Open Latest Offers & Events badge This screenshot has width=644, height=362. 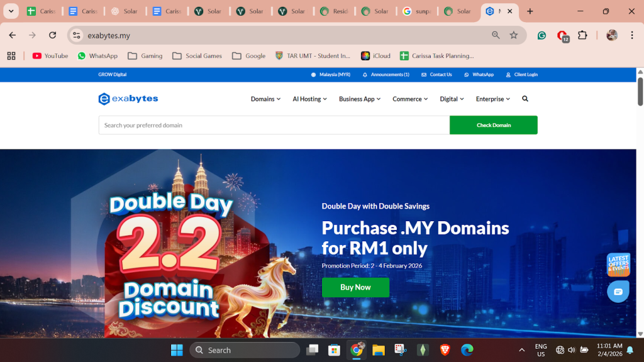coord(618,265)
